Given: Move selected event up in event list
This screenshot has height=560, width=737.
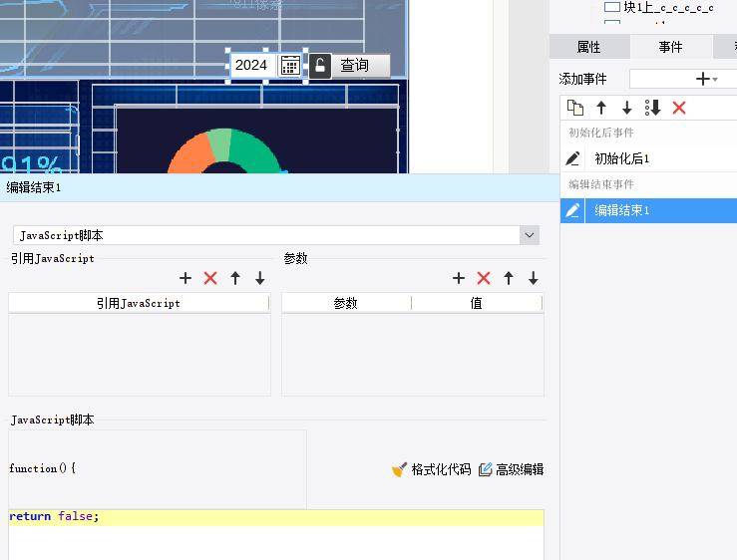Looking at the screenshot, I should pyautogui.click(x=601, y=108).
